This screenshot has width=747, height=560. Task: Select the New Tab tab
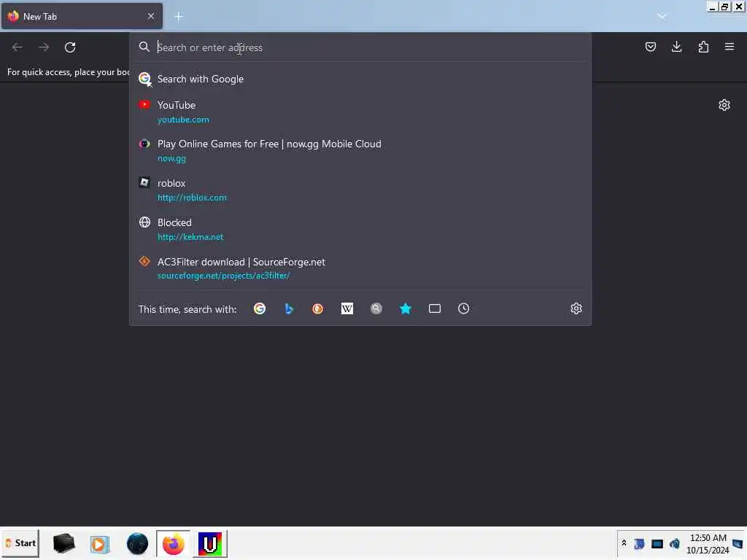click(x=82, y=16)
